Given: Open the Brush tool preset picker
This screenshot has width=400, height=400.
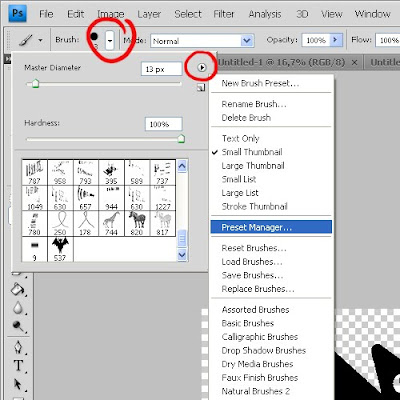Looking at the screenshot, I should (x=31, y=40).
